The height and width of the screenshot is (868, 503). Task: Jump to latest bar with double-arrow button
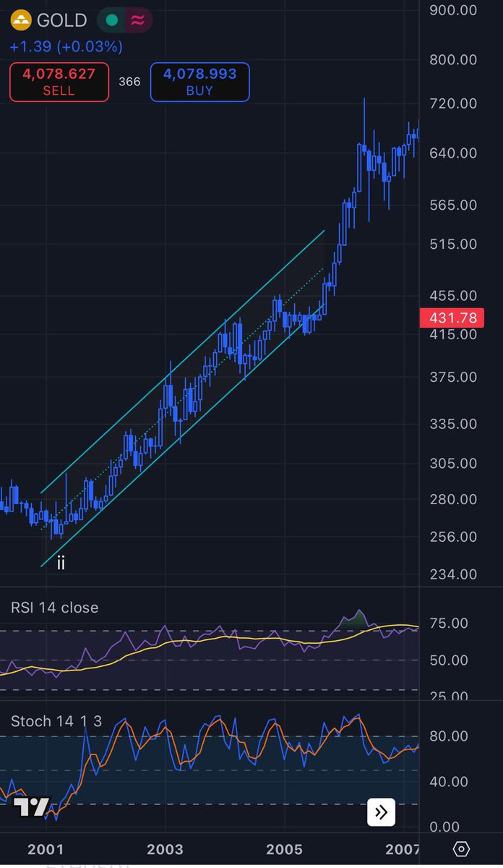[382, 812]
